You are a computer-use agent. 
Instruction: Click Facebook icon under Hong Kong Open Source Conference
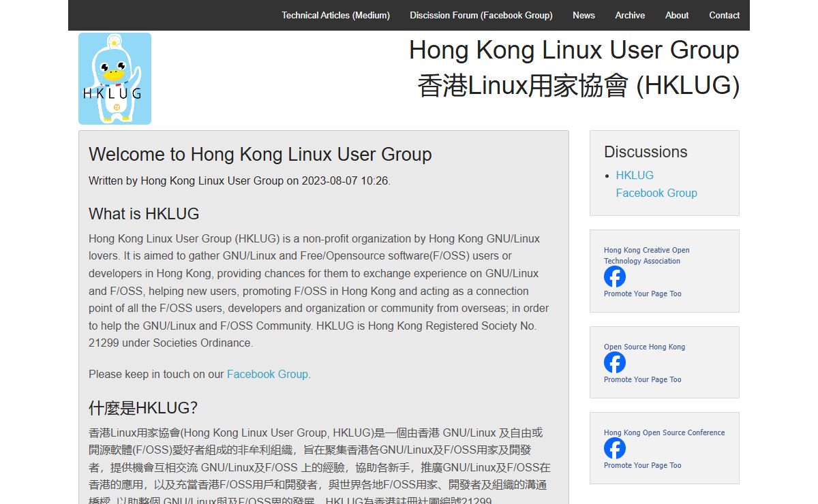tap(614, 448)
